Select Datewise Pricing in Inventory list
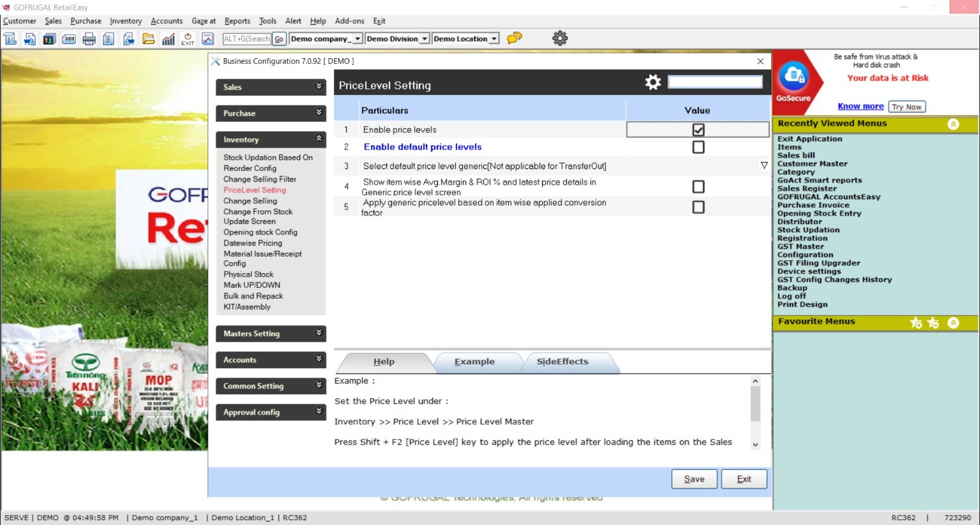This screenshot has width=980, height=525. click(253, 243)
